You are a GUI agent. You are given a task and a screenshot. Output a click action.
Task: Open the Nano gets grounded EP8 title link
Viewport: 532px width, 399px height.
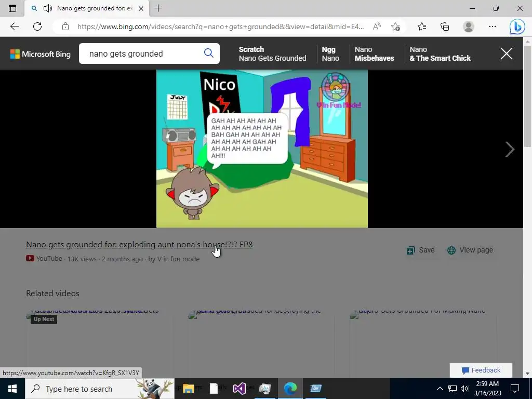[x=139, y=245]
